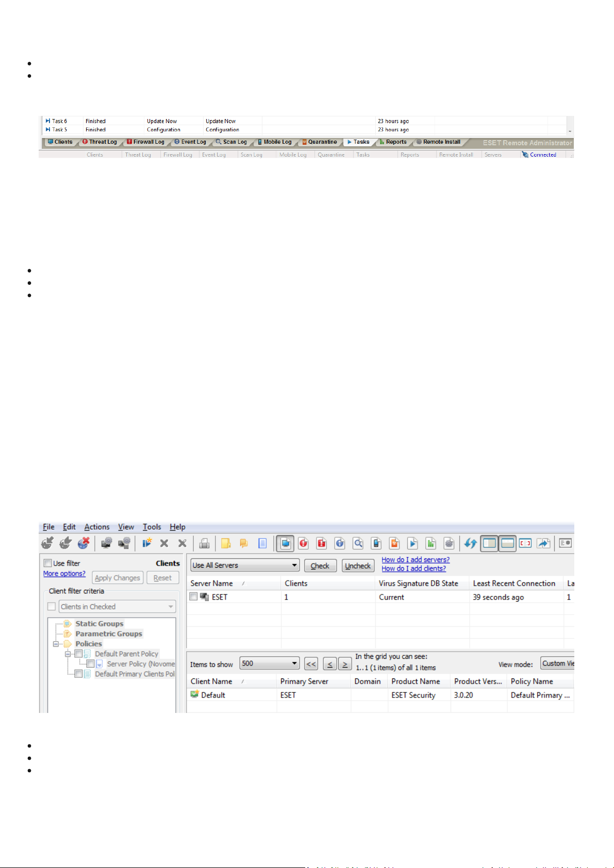Collapse the Default Parent Policy node
614x868 pixels.
[67, 654]
